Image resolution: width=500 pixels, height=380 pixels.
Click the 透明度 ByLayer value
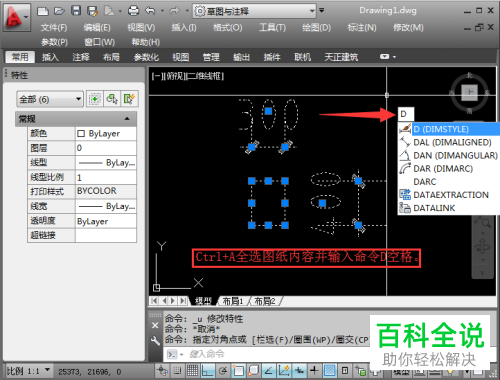[106, 221]
